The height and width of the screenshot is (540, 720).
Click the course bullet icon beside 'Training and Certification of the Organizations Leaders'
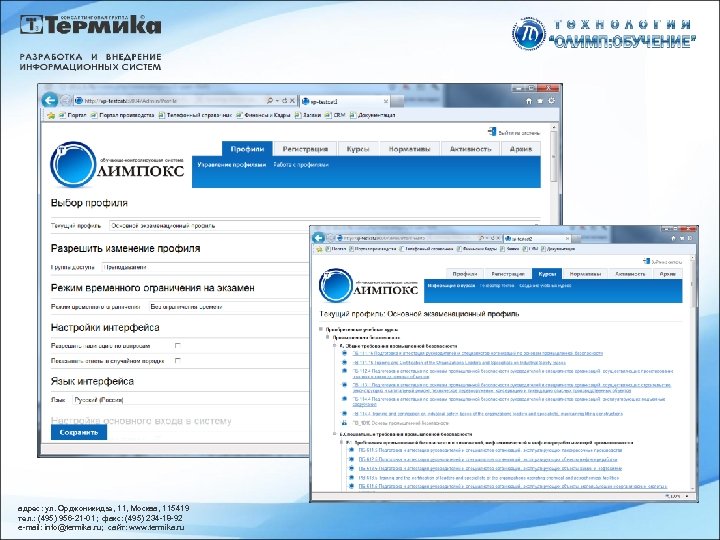[344, 362]
